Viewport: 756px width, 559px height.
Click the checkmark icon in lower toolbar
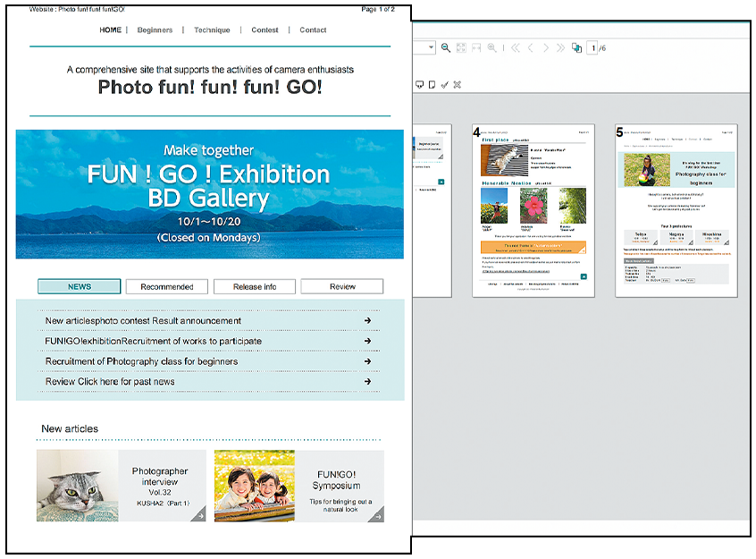point(444,85)
